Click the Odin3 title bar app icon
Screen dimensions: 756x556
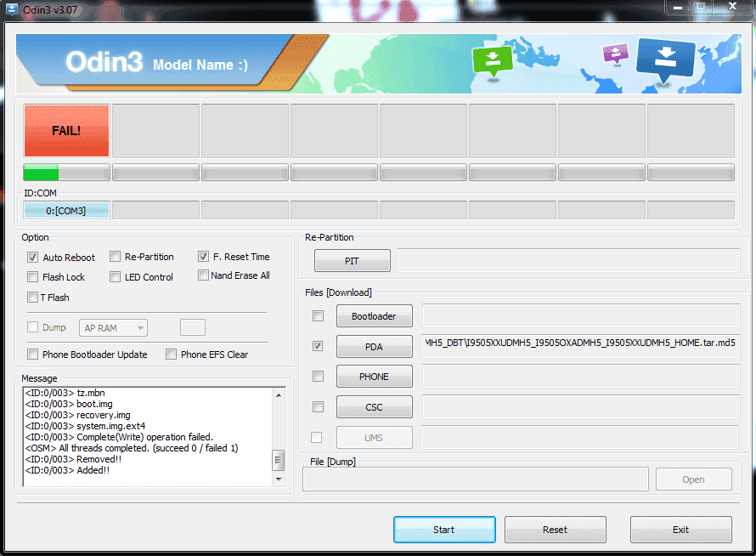pyautogui.click(x=12, y=9)
